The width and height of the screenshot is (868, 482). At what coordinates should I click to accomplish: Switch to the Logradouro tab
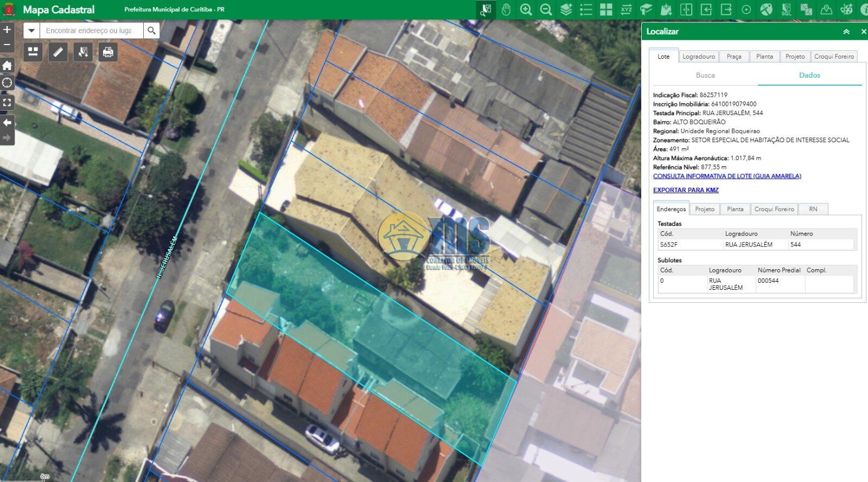tap(698, 56)
